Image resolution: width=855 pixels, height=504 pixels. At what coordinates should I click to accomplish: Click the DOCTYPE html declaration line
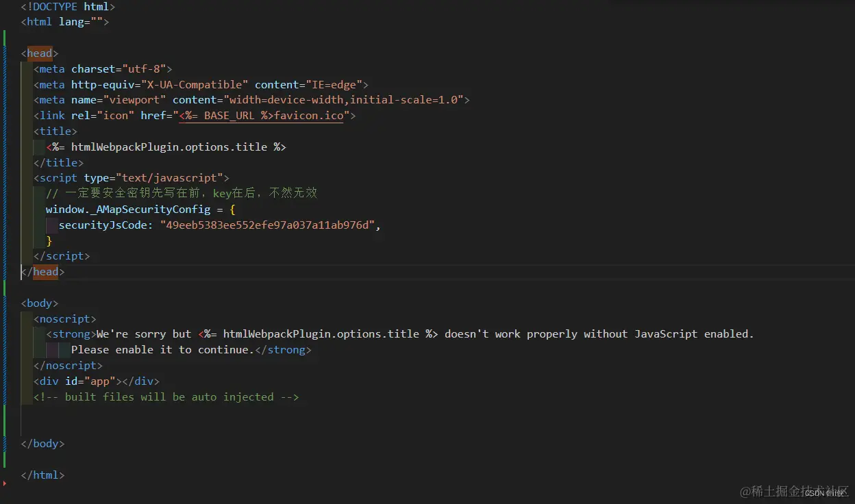(x=68, y=6)
